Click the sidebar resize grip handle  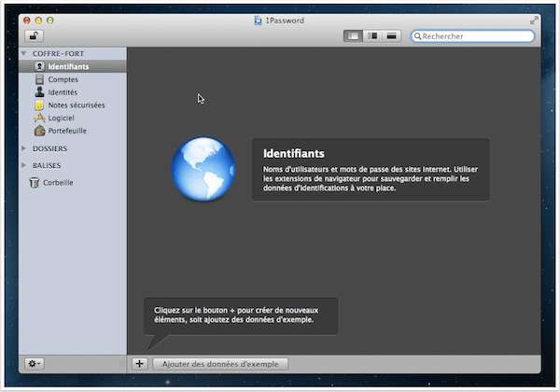pyautogui.click(x=121, y=364)
